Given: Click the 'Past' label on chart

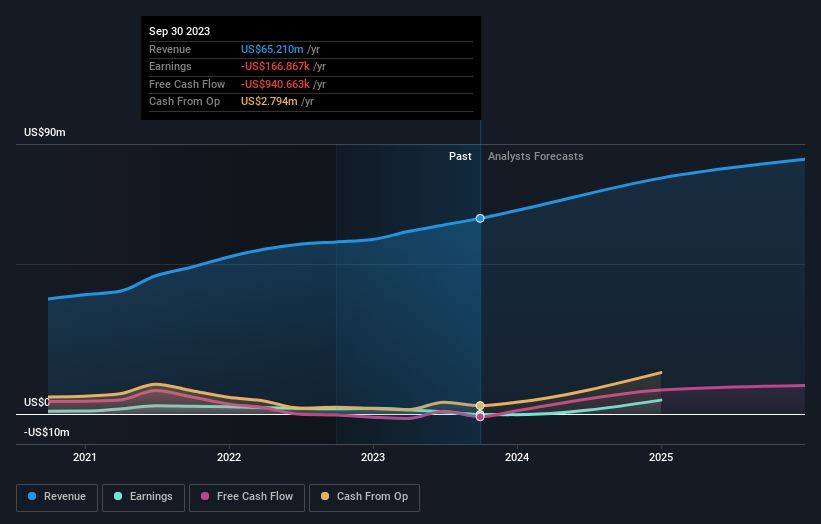Looking at the screenshot, I should pos(460,157).
